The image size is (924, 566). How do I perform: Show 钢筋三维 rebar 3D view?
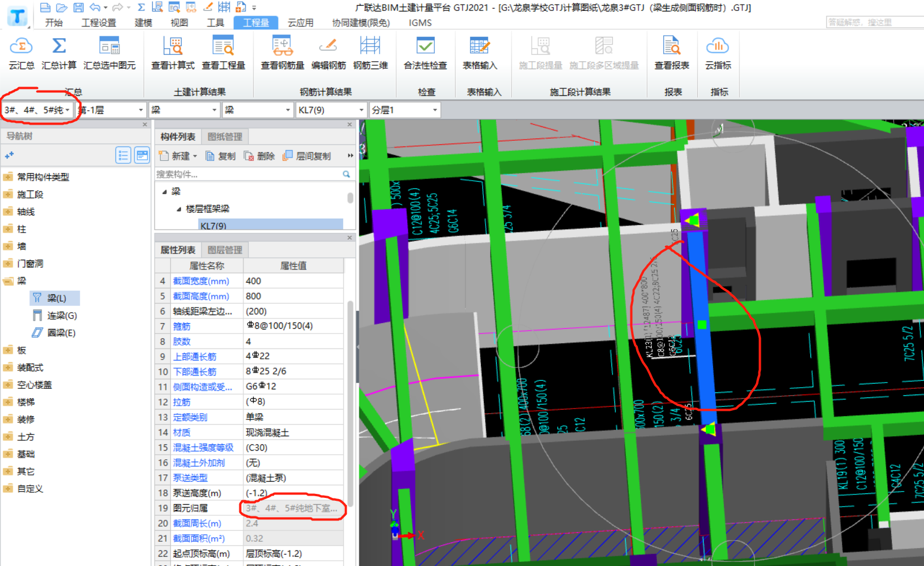370,53
